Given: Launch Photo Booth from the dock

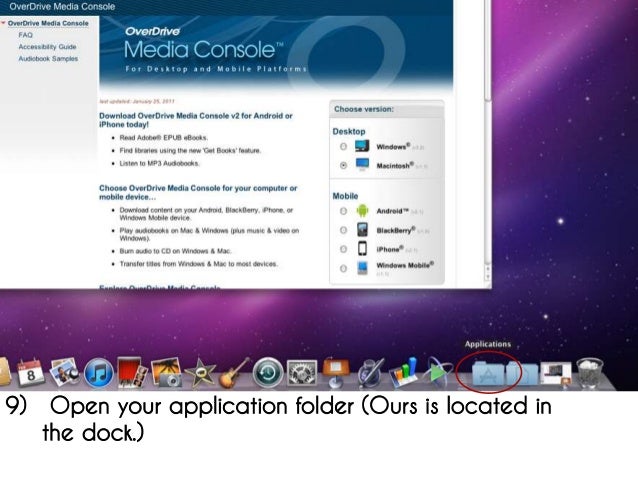Looking at the screenshot, I should coord(132,372).
